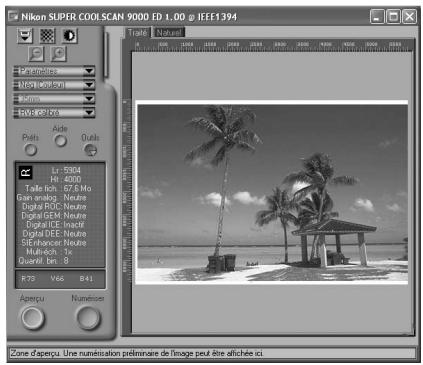This screenshot has width=423, height=365.
Task: Click the eject film holder icon
Action: click(x=25, y=36)
